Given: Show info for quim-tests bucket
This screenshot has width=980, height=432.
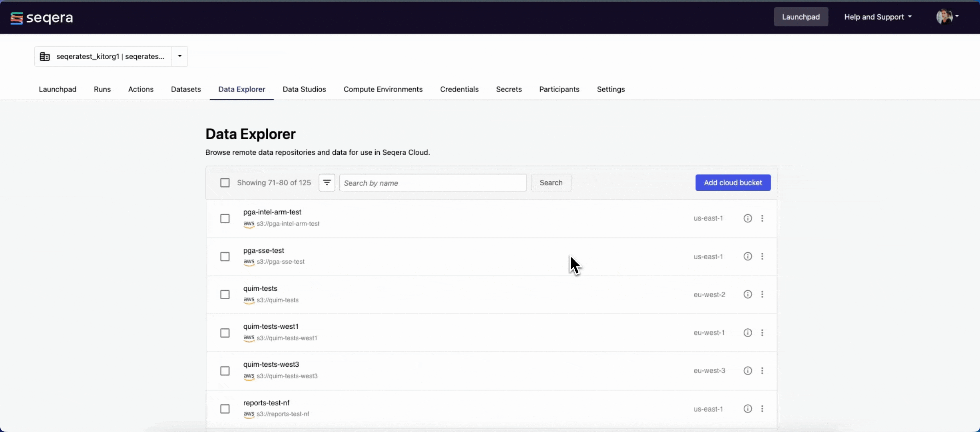Looking at the screenshot, I should (747, 294).
